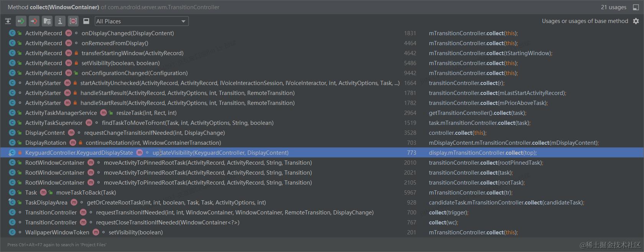Click code 'transitionController.collect(mLastStartActivityRecord);'
This screenshot has width=644, height=252.
click(498, 93)
